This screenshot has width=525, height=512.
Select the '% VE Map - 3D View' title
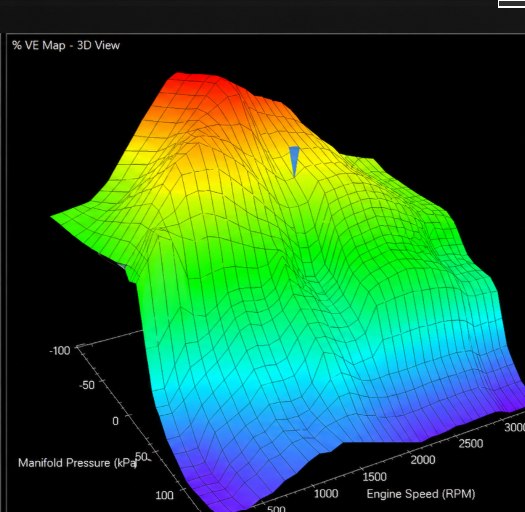click(66, 45)
